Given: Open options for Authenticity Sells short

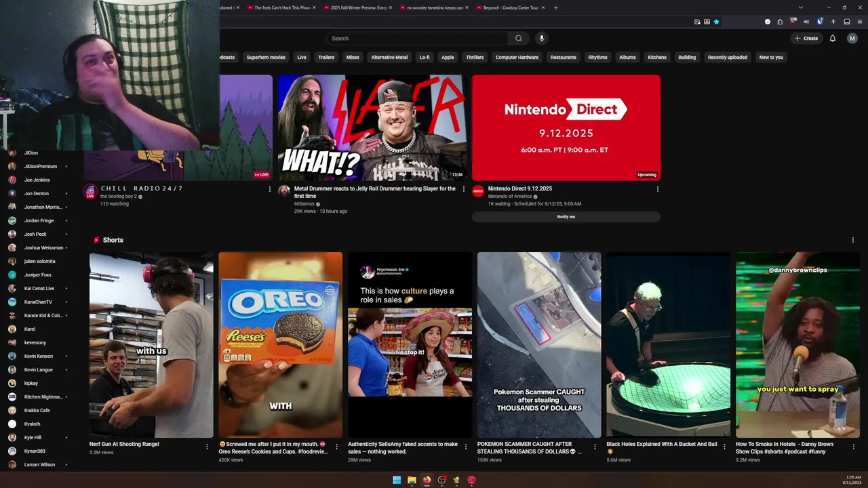Looking at the screenshot, I should pos(465,447).
